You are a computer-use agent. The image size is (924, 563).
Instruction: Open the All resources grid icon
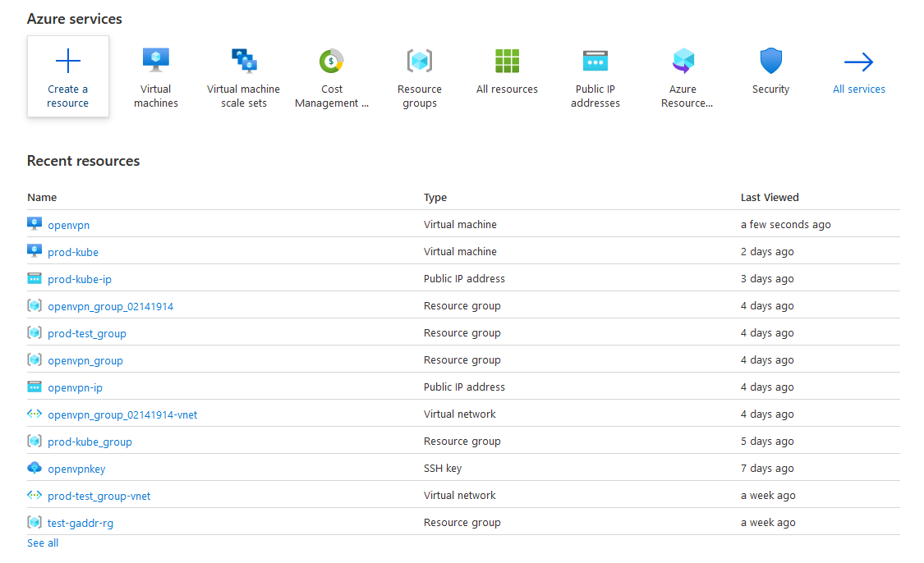508,61
